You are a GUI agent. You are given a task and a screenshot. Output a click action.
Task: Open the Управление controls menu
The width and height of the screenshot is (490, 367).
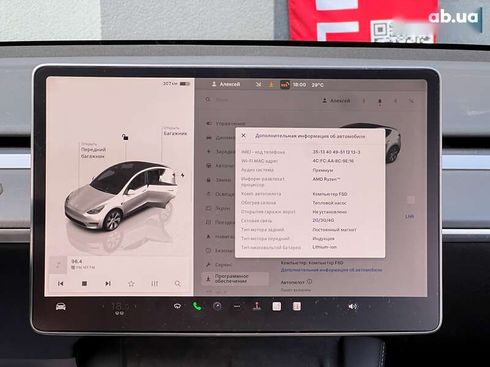226,123
